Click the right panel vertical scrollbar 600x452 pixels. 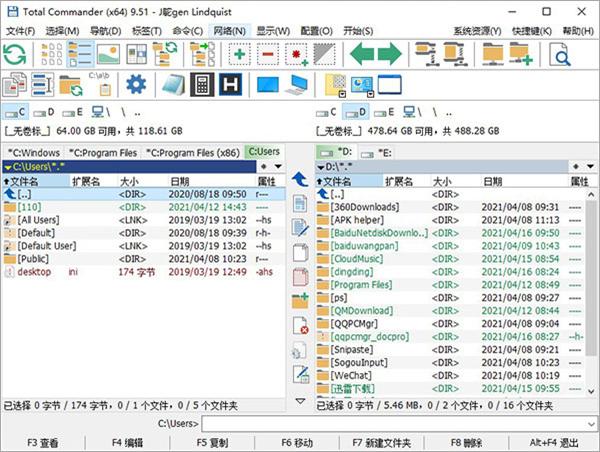591,295
